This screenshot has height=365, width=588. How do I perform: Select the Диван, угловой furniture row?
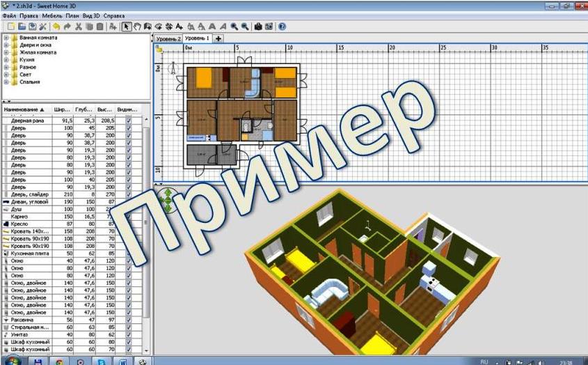pos(72,202)
